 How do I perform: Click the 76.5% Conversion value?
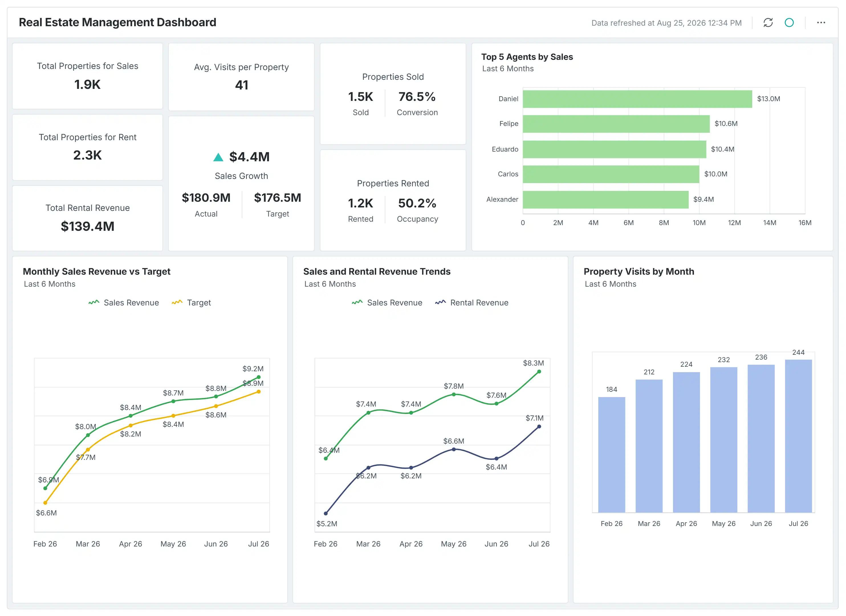point(417,97)
